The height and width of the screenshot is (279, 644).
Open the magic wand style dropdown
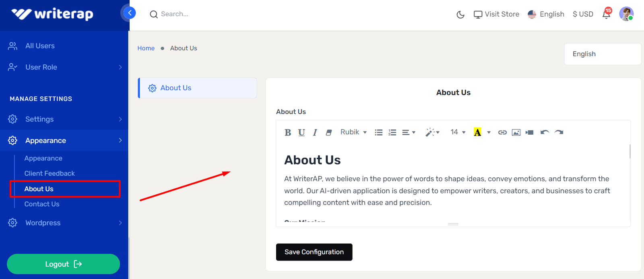point(432,132)
